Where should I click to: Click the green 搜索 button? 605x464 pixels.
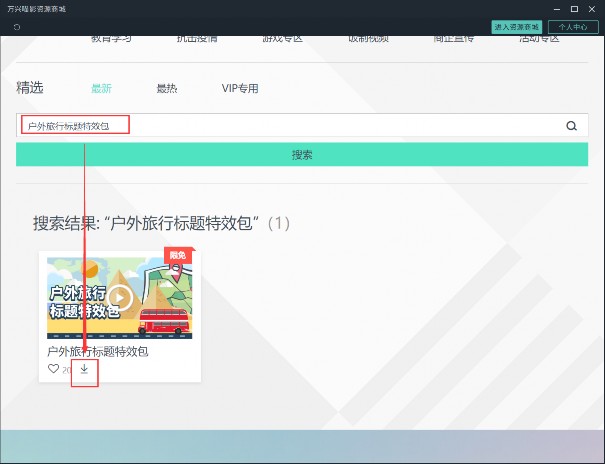302,155
